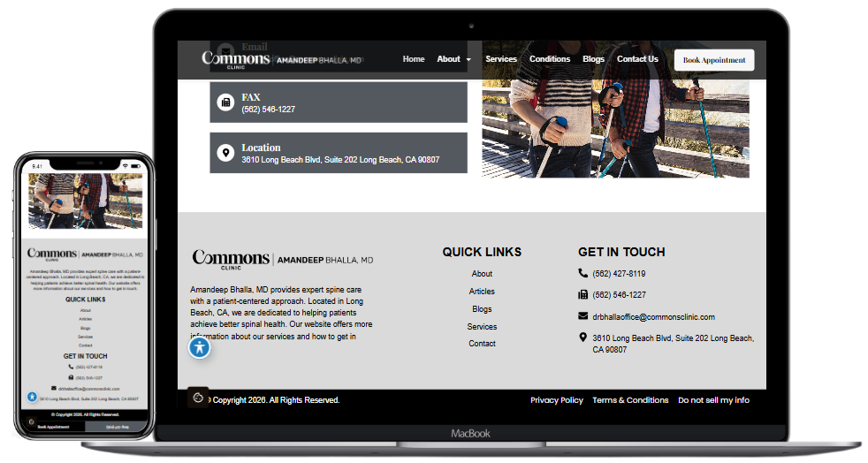Tap the cookie icon on the phone screen
868x463 pixels.
31,421
